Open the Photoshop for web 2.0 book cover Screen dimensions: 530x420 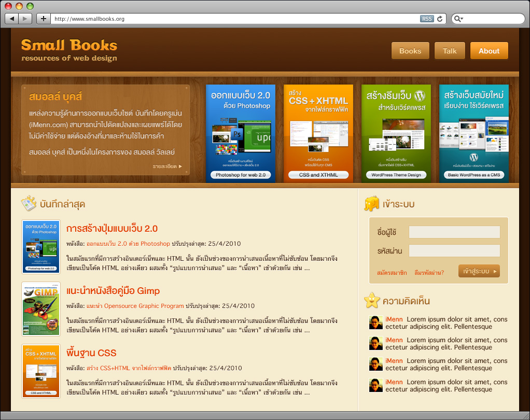tap(241, 133)
